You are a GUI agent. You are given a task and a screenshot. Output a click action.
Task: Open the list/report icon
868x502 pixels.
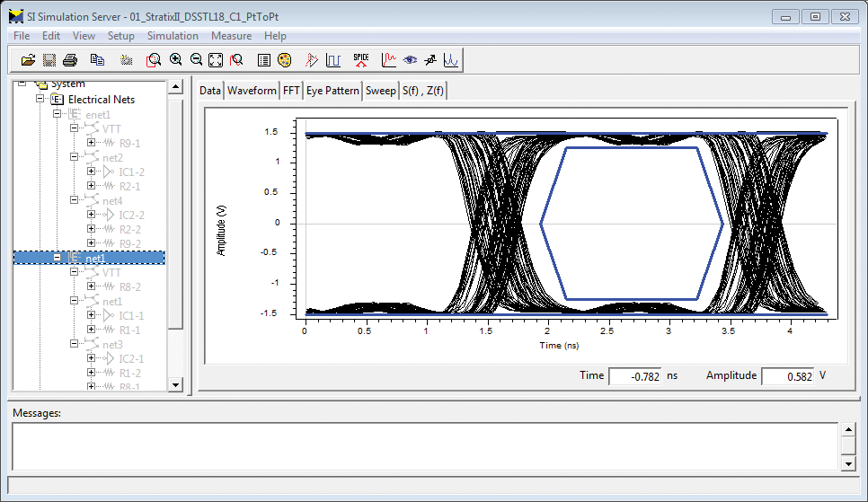point(264,60)
